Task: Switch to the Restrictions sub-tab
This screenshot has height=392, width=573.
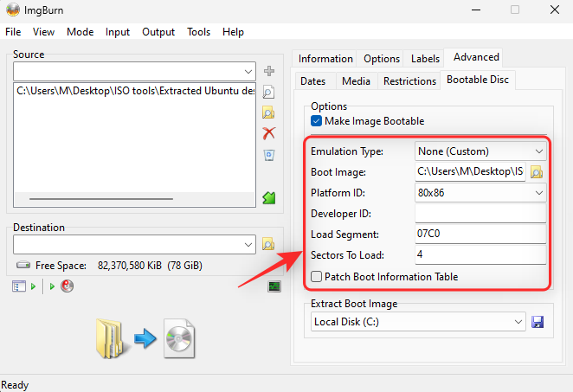Action: tap(409, 81)
